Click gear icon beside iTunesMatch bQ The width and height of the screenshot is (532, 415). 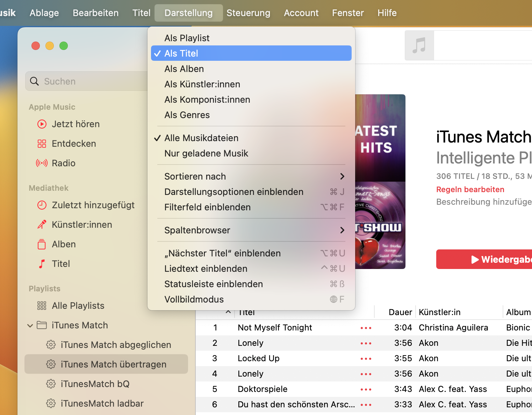coord(51,384)
